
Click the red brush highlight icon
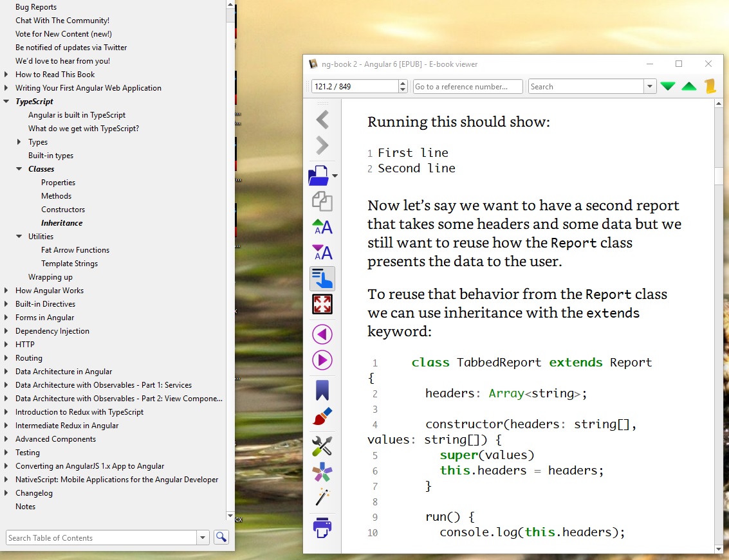(322, 417)
